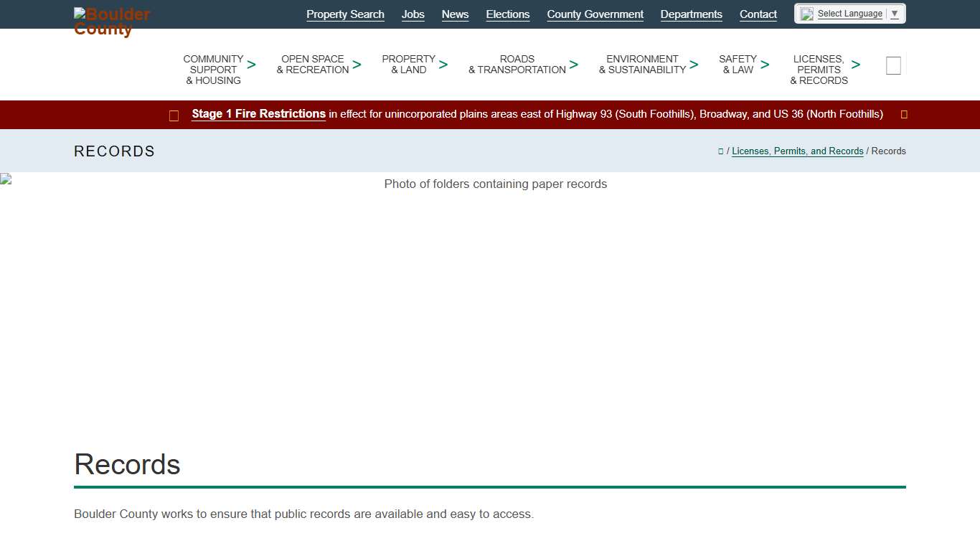
Task: Go to the Property Search link
Action: coord(345,14)
